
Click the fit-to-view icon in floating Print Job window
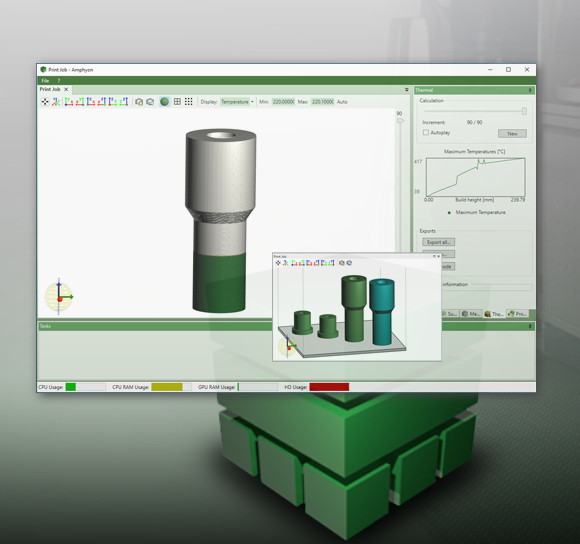coord(278,263)
